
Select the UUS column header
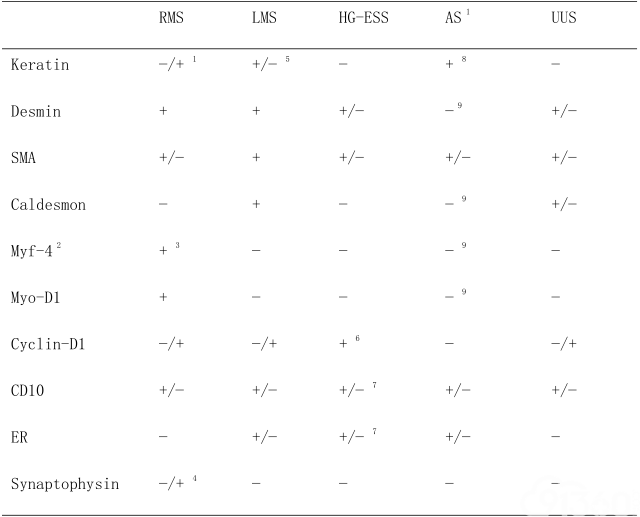(564, 18)
